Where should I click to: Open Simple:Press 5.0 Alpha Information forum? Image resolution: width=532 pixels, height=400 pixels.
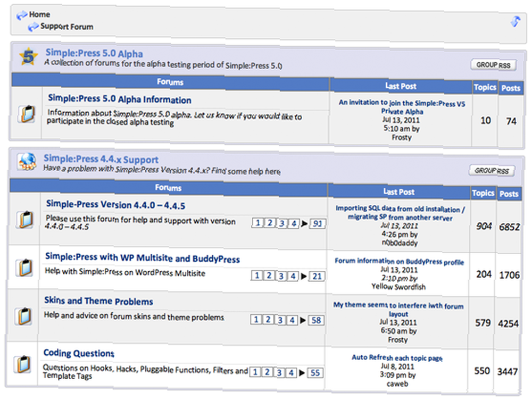click(x=119, y=99)
